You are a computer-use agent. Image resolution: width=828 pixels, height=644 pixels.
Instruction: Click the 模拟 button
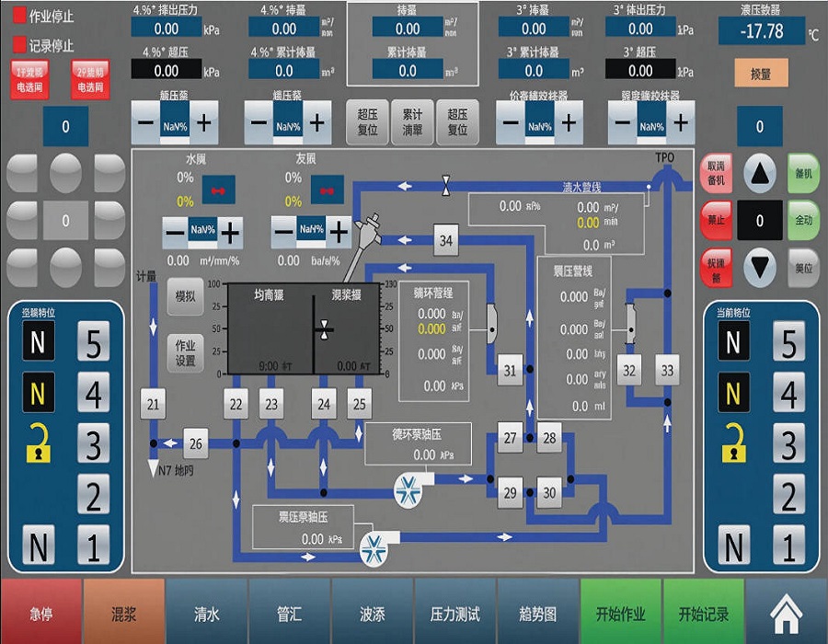pyautogui.click(x=185, y=296)
